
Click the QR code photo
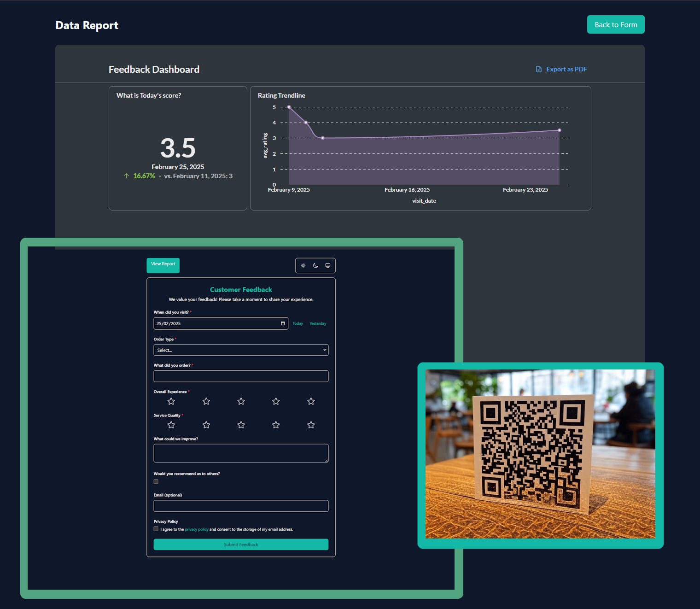[540, 454]
